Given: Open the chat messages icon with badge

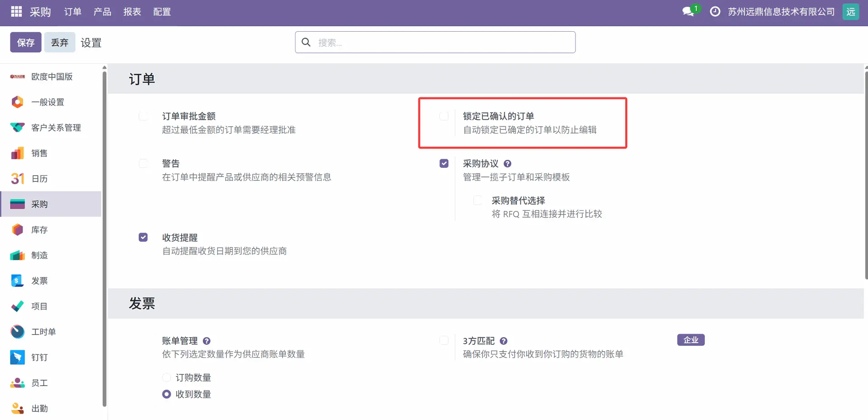Looking at the screenshot, I should click(x=689, y=12).
